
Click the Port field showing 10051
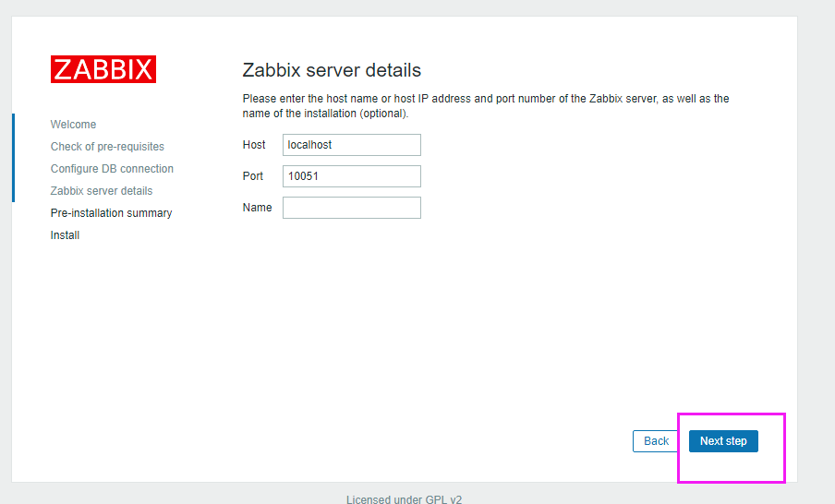(351, 176)
